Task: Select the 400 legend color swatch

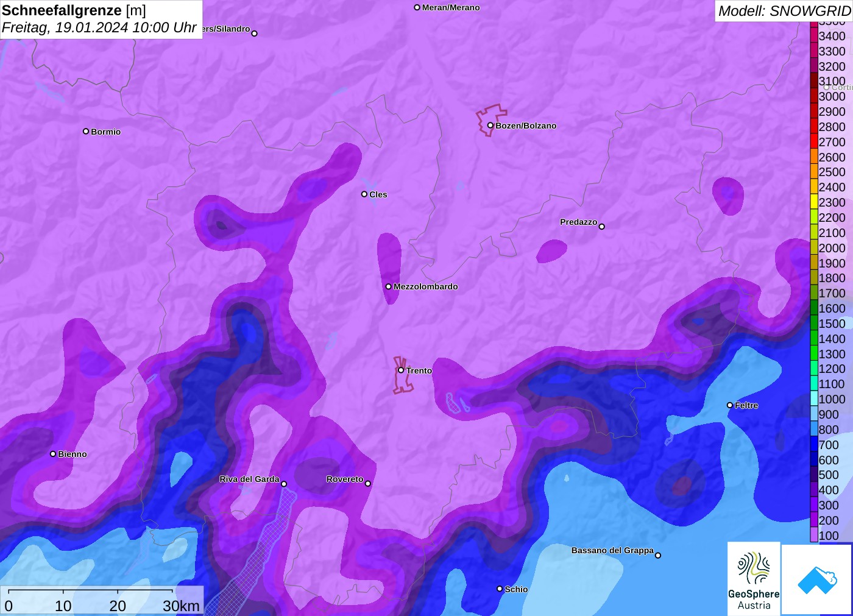Action: [x=814, y=490]
